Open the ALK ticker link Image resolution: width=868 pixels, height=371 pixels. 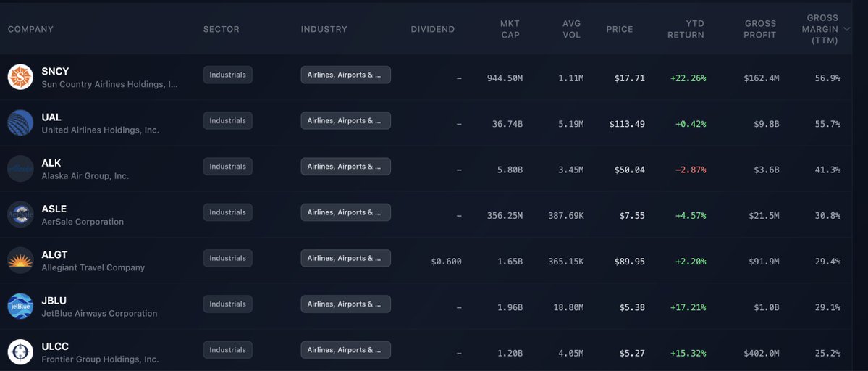(51, 163)
